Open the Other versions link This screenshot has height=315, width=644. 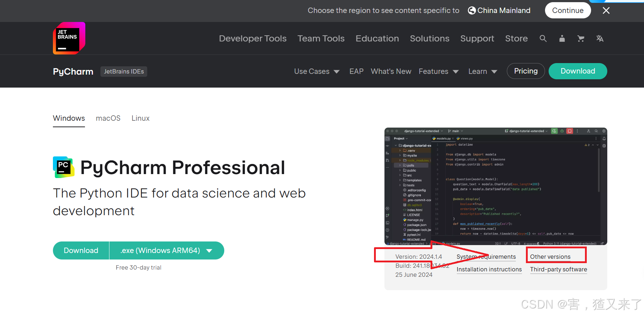(x=550, y=257)
